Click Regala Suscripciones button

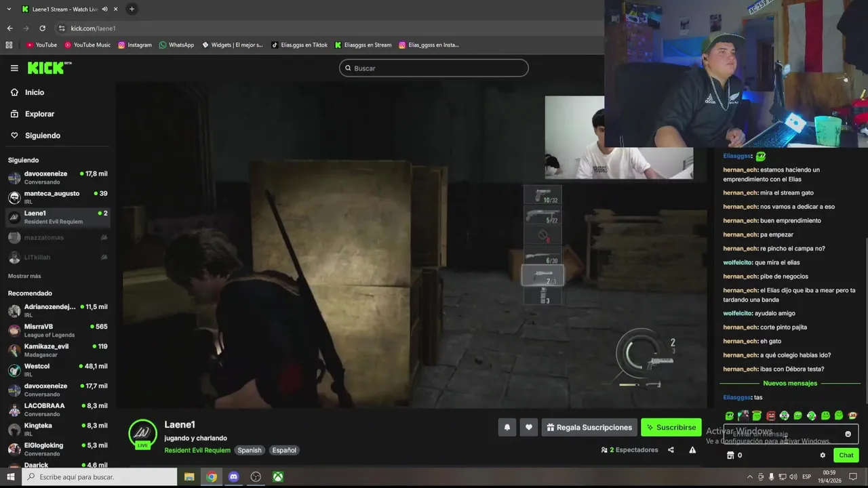589,427
